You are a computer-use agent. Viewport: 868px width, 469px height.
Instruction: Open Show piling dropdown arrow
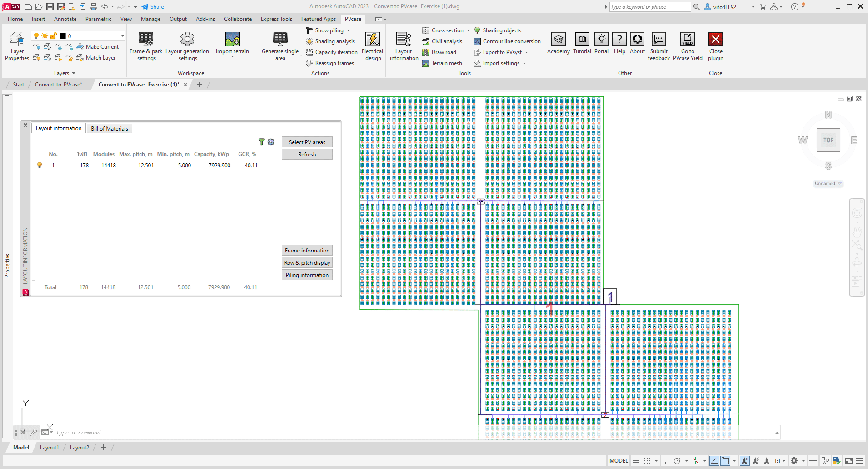pyautogui.click(x=349, y=30)
